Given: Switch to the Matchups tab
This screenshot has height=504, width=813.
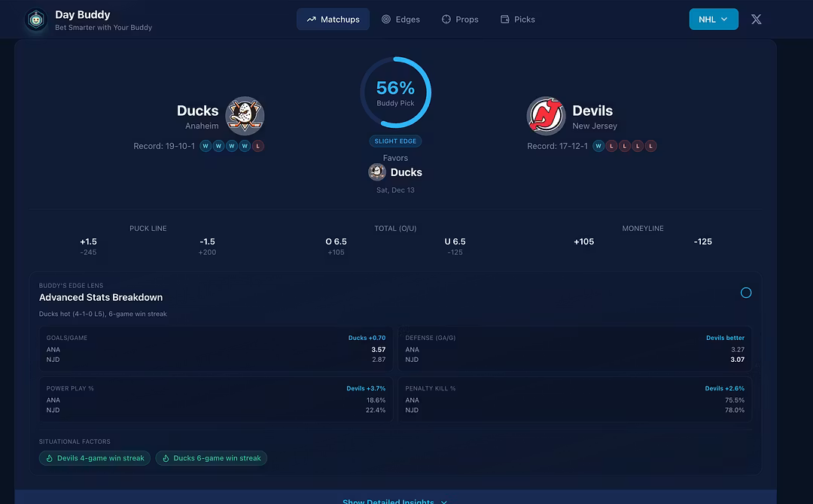Looking at the screenshot, I should pos(333,20).
